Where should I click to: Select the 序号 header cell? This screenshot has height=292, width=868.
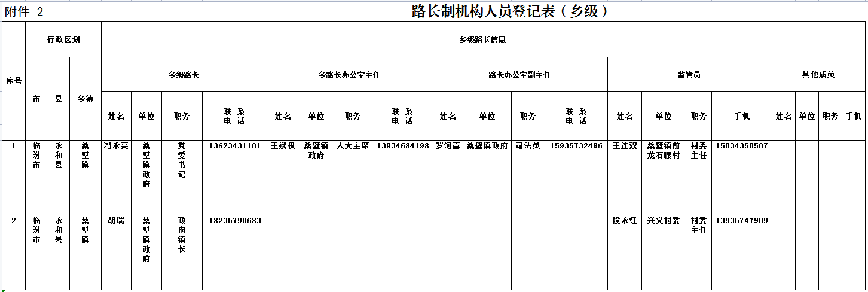14,81
